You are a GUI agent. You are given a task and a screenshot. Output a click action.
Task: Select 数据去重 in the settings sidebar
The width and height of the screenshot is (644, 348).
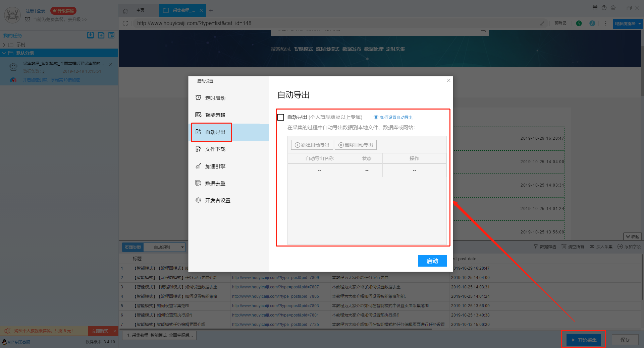pyautogui.click(x=215, y=184)
